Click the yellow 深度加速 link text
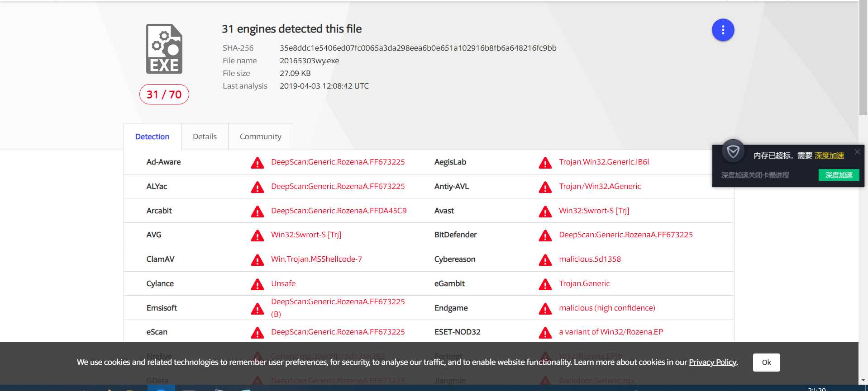868x391 pixels. tap(829, 155)
